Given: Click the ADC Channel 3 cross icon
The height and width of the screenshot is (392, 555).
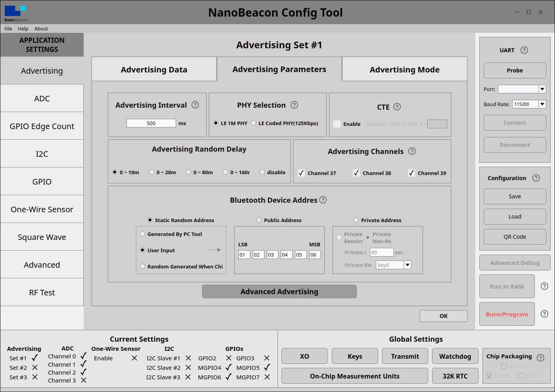Looking at the screenshot, I should click(x=84, y=380).
